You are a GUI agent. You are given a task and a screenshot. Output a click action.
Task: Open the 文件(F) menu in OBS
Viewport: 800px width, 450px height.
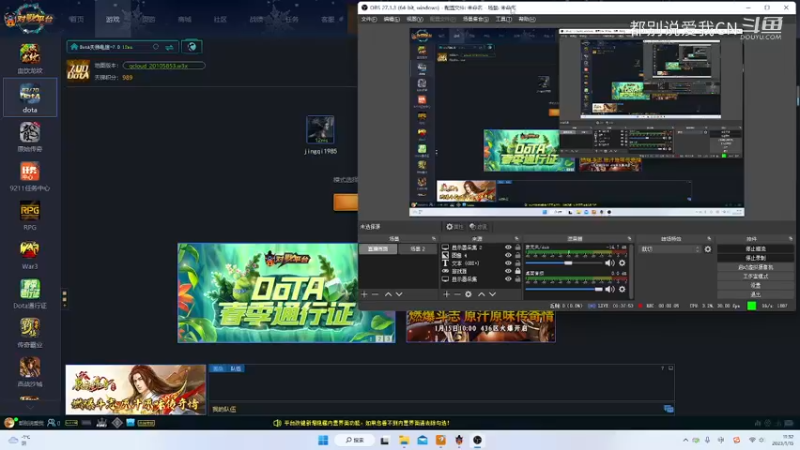click(x=369, y=19)
